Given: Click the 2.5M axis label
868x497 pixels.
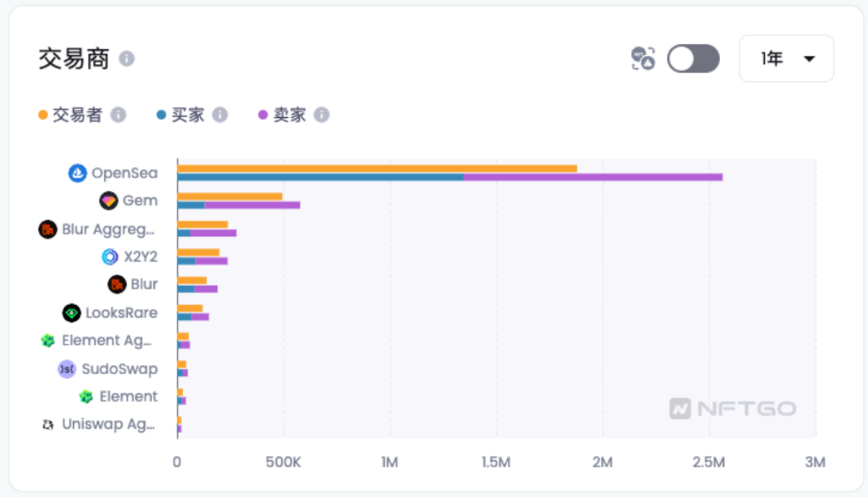Looking at the screenshot, I should coord(709,462).
